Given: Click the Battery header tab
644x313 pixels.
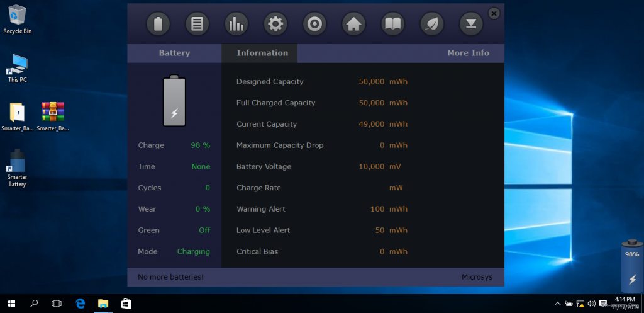Looking at the screenshot, I should click(174, 53).
